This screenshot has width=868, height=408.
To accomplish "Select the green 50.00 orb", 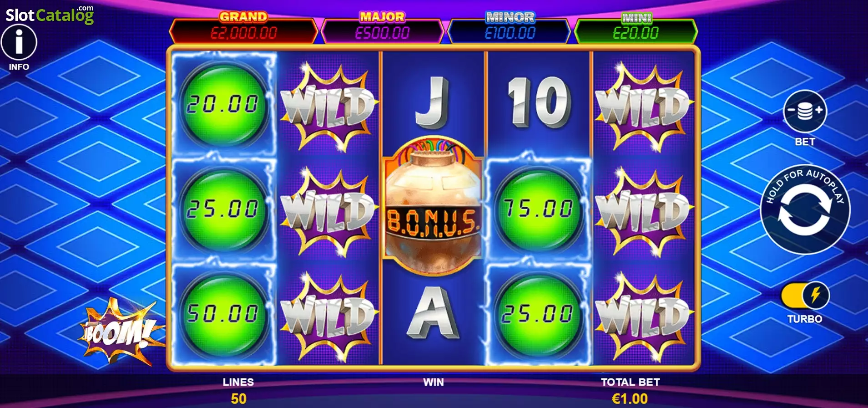I will (x=222, y=313).
